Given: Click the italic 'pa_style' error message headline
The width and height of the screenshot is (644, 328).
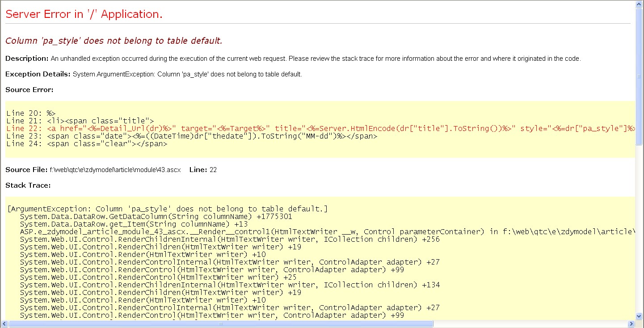Looking at the screenshot, I should [x=114, y=41].
